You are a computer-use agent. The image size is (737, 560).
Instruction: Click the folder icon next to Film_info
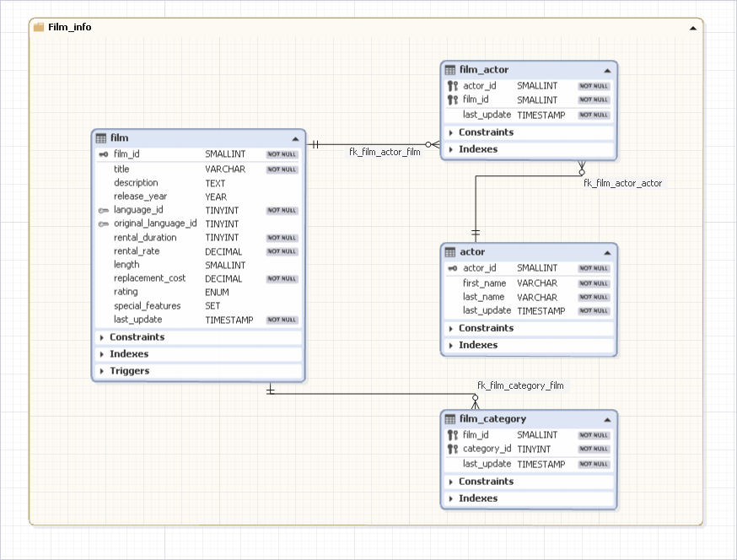click(x=38, y=26)
